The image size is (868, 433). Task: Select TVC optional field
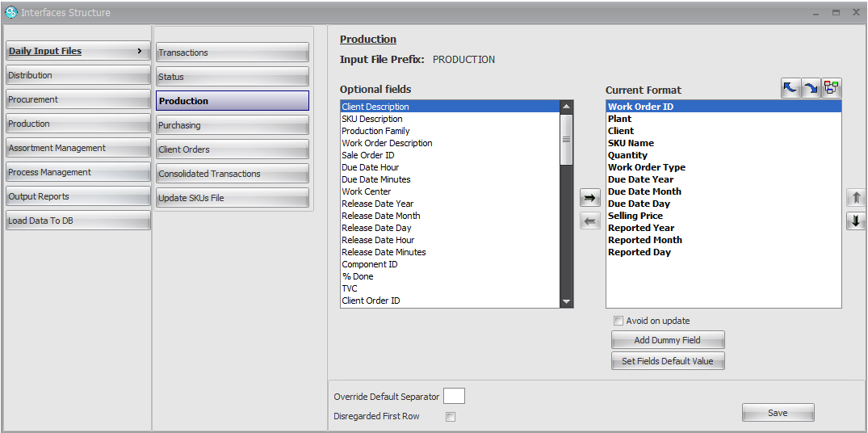pos(450,288)
